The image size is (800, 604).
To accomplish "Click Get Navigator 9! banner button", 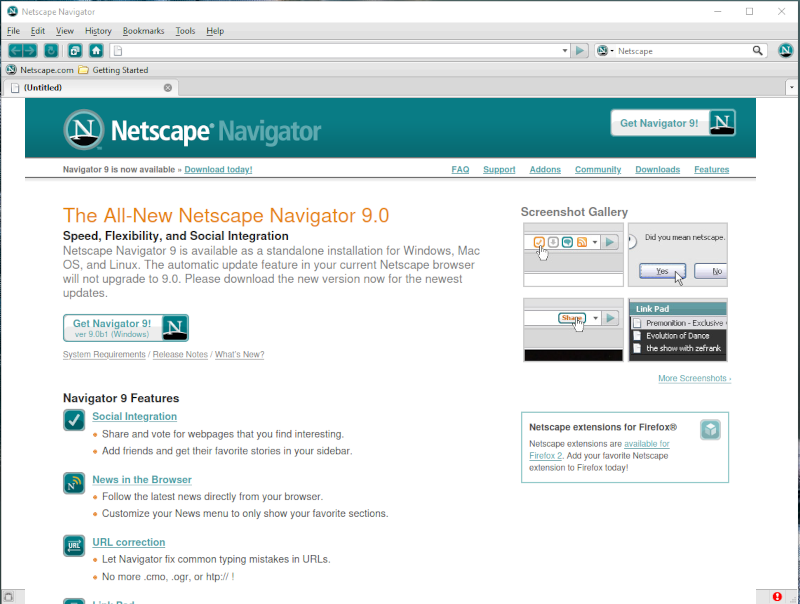I will pos(672,123).
